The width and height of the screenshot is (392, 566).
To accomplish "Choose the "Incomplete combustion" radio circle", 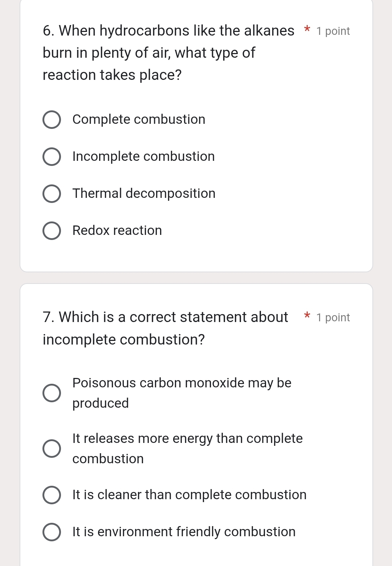I will click(52, 157).
